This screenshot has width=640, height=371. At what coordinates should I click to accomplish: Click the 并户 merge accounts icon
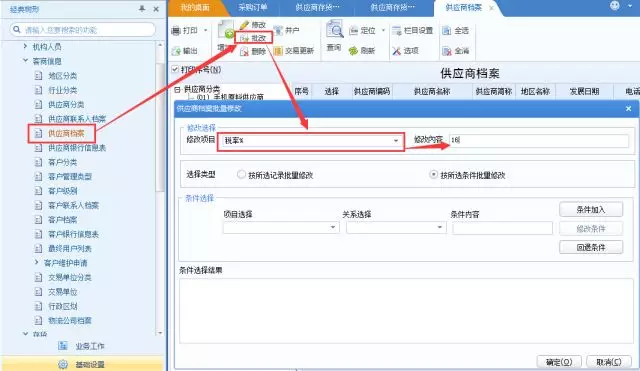coord(278,31)
